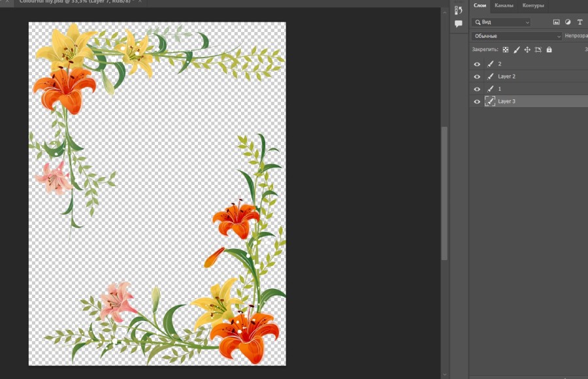
Task: Click the text layer filter icon
Action: (580, 22)
